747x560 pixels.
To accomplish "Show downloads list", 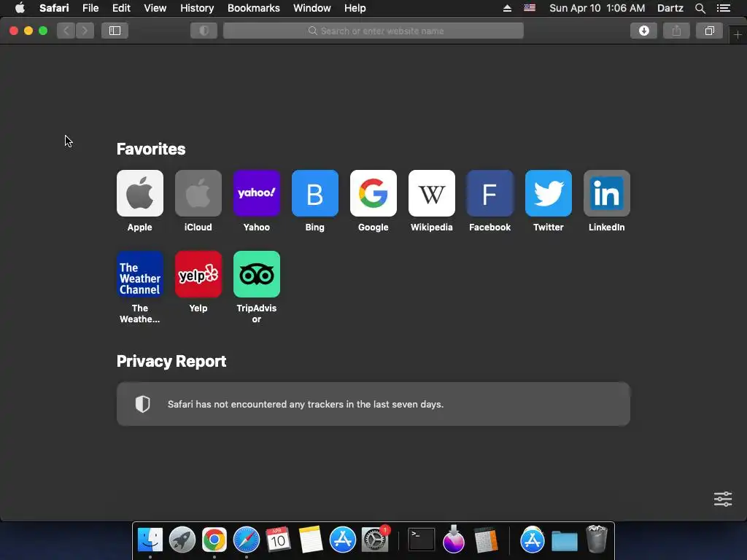I will (643, 31).
